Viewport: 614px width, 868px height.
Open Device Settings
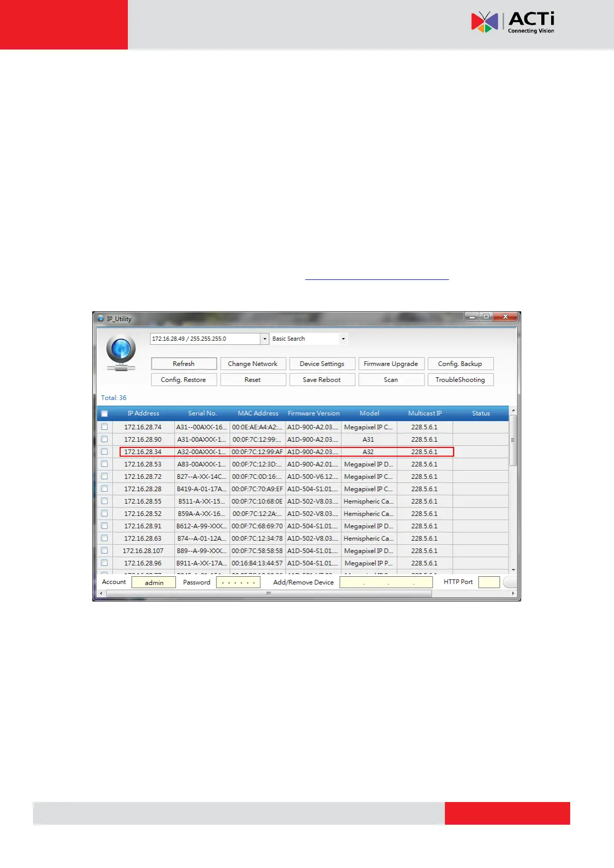[x=322, y=364]
